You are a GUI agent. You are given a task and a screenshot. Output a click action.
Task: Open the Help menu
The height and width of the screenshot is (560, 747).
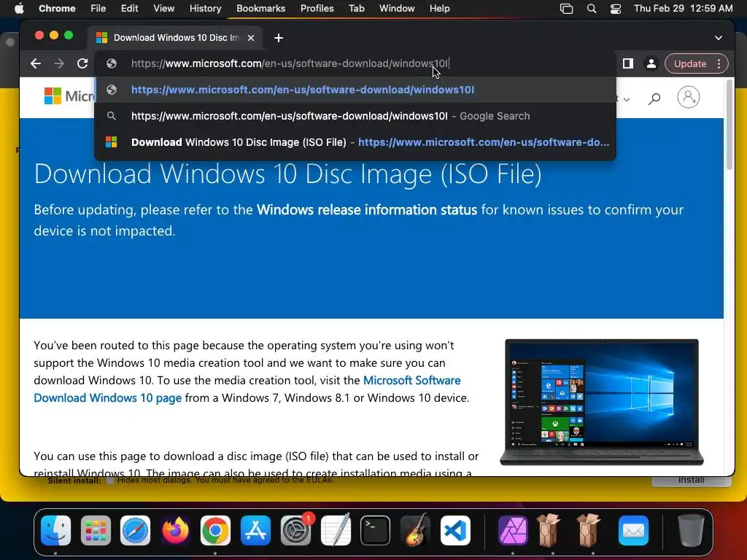coord(439,8)
